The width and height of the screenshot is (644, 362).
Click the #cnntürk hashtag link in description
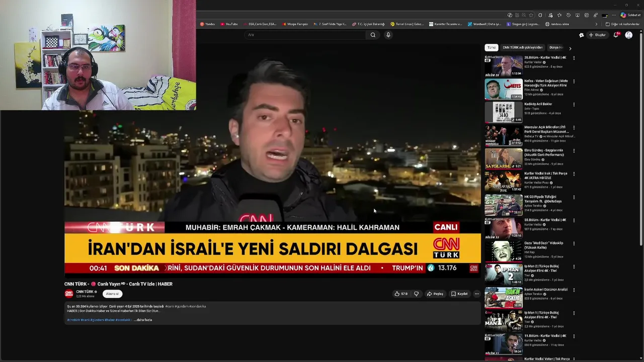click(73, 320)
